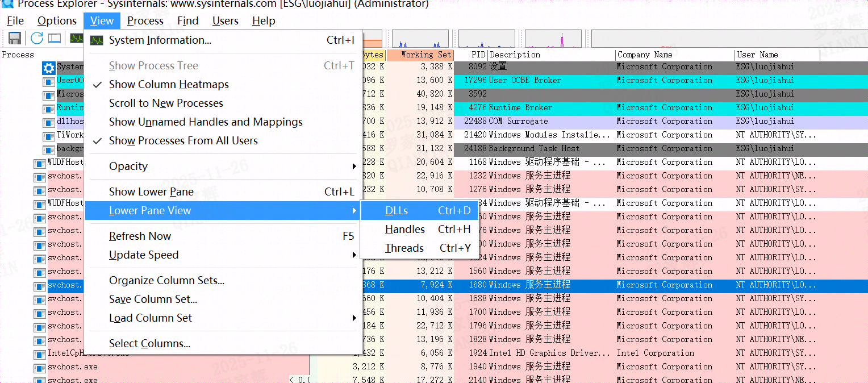Click the icon beside the Micros process row

[49, 95]
